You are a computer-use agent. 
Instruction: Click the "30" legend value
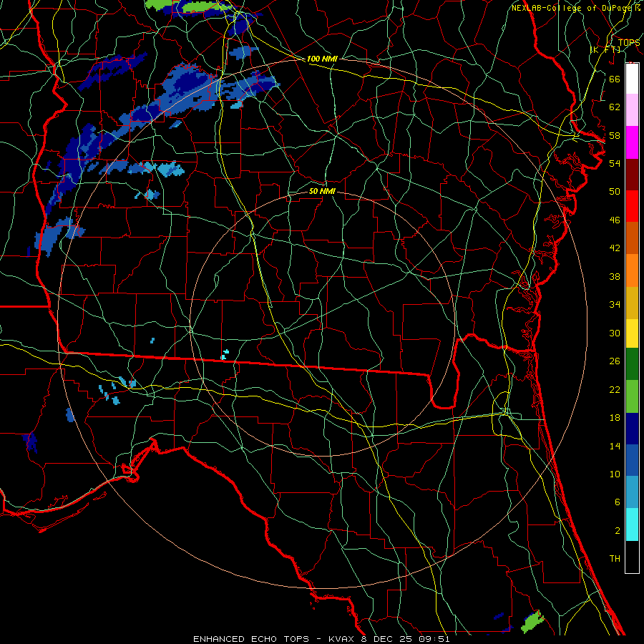tap(615, 333)
